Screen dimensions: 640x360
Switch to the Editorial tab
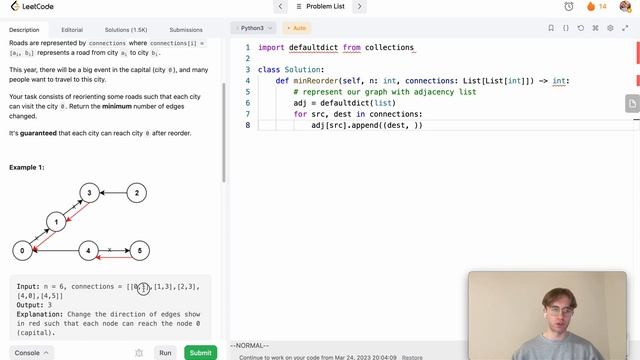pyautogui.click(x=72, y=30)
